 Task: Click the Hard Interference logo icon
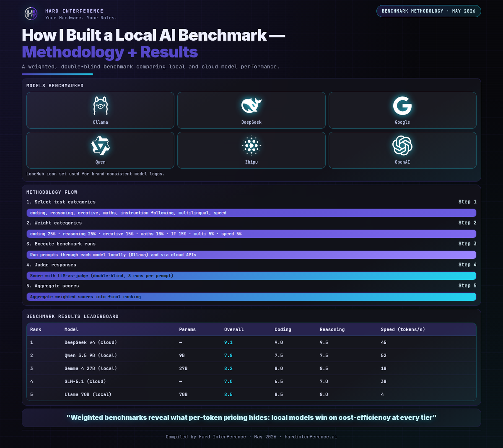pyautogui.click(x=31, y=14)
